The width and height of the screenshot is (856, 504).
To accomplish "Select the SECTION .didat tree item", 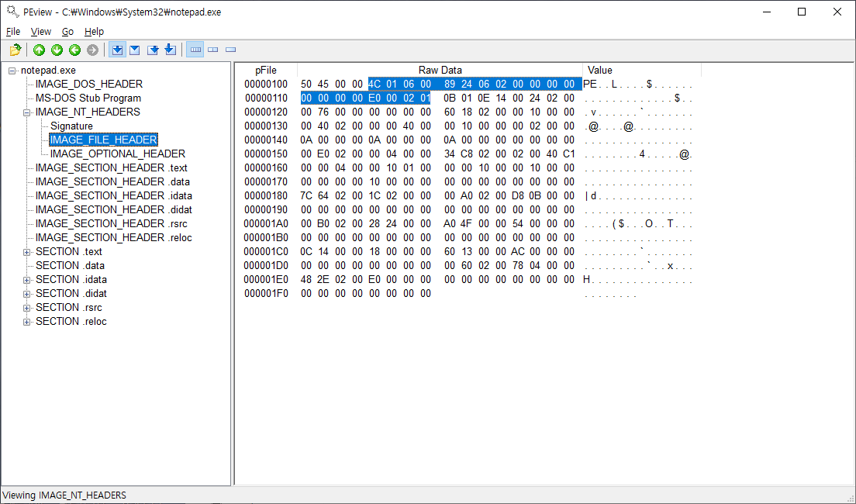I will click(x=71, y=294).
